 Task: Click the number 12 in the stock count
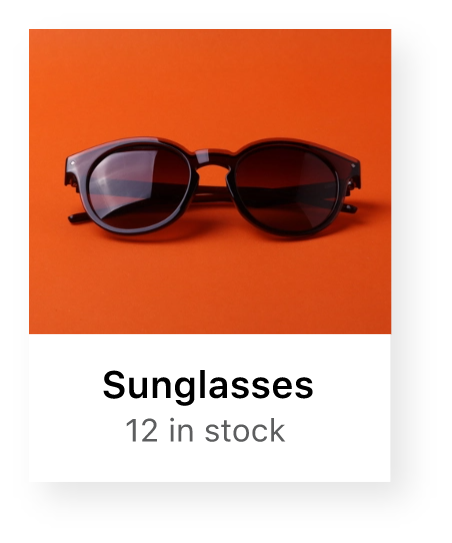click(141, 430)
